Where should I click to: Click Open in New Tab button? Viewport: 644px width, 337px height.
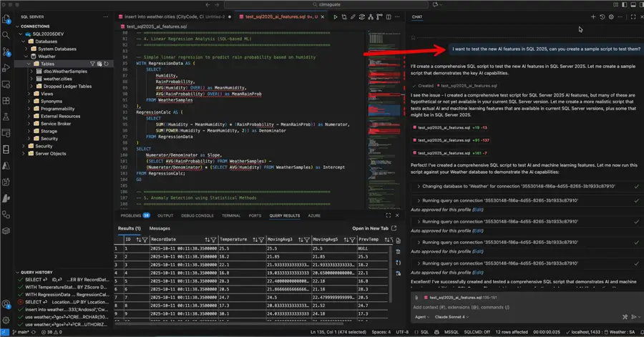click(x=370, y=228)
